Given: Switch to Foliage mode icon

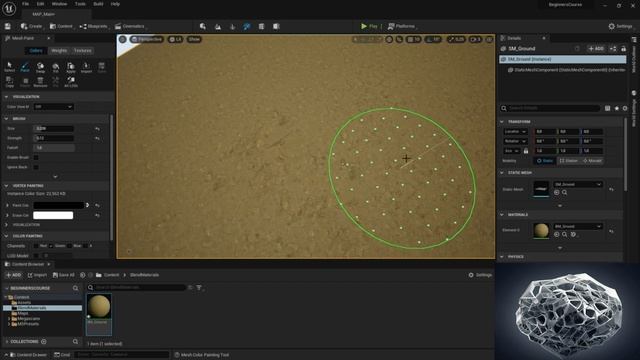Looking at the screenshot, I should click(232, 27).
